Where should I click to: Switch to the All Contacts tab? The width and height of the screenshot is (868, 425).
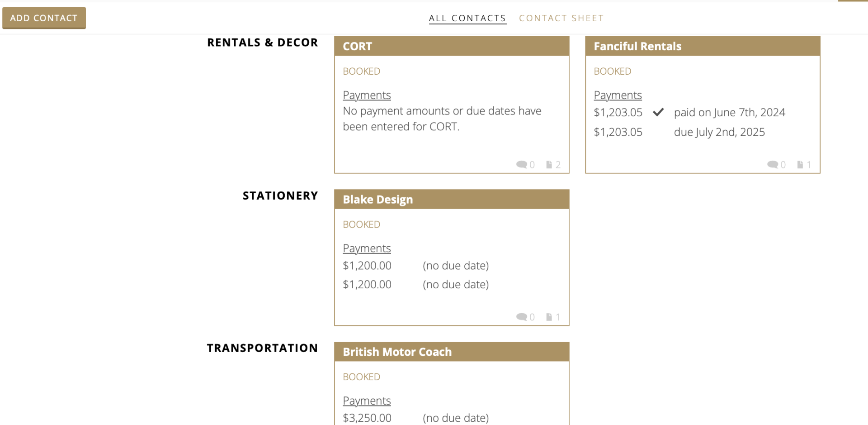click(x=467, y=18)
